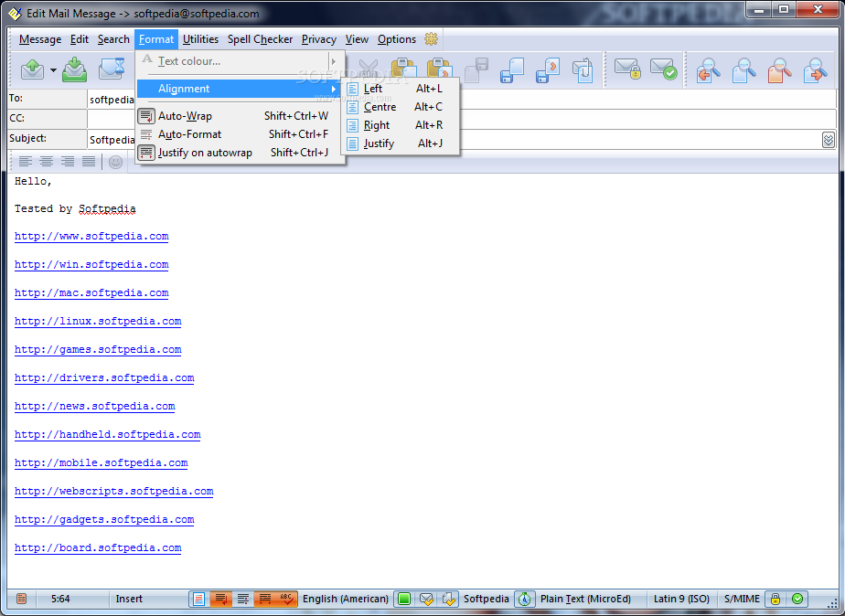Screen dimensions: 845x616
Task: Choose Justify from the Alignment submenu
Action: (x=401, y=143)
